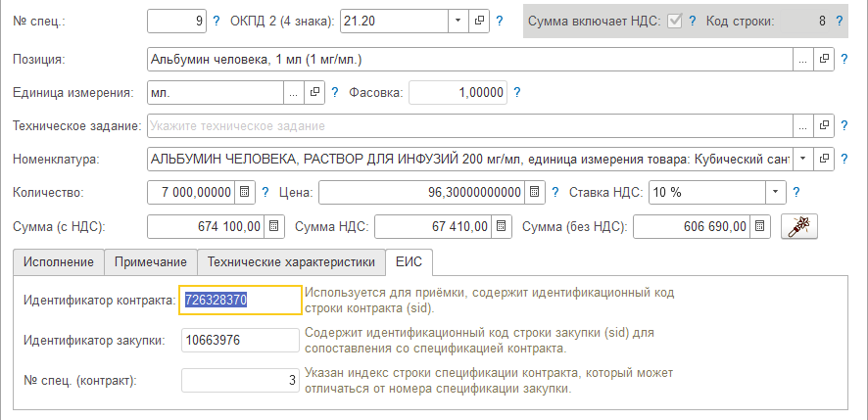The image size is (868, 420).
Task: Show help for Код строки
Action: (840, 21)
